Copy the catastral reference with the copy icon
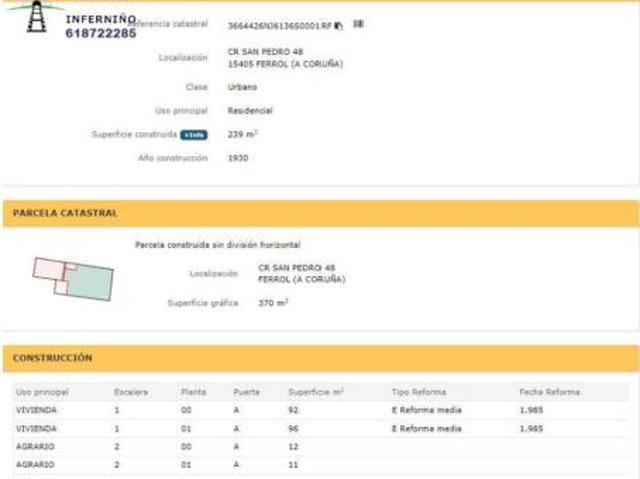Viewport: 640px width, 479px height. [338, 26]
